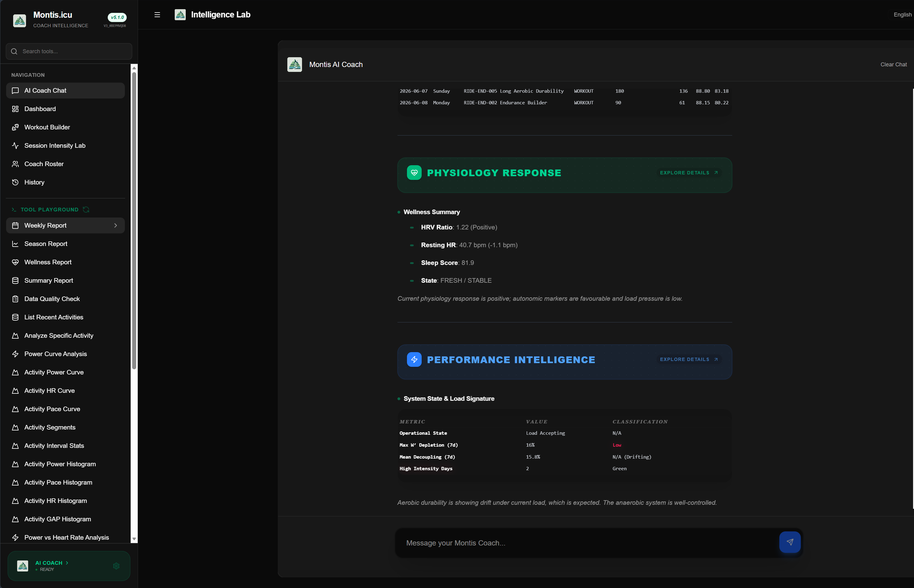Click the v5.1.0 version badge
The image size is (914, 588).
click(117, 17)
